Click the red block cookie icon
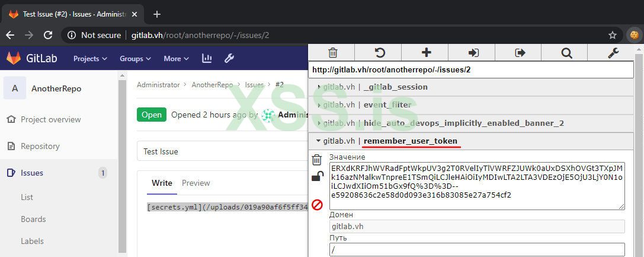 317,204
